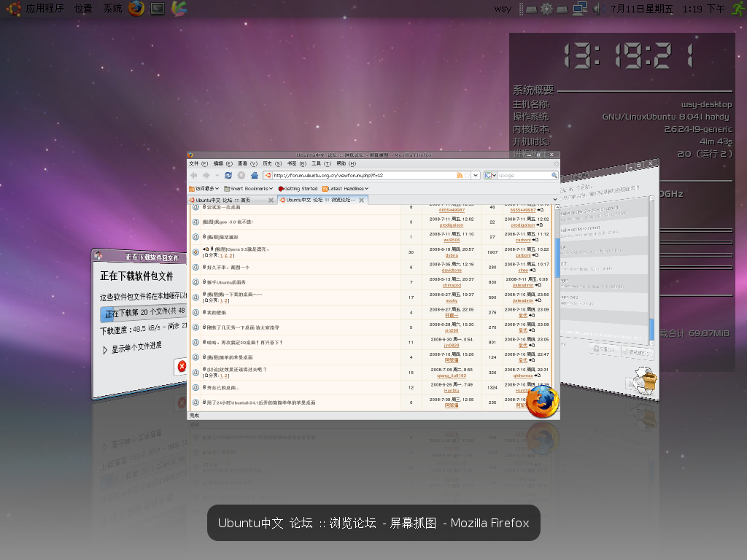Open the 帮助 (H) menu in Firefox
The width and height of the screenshot is (747, 560).
point(347,163)
